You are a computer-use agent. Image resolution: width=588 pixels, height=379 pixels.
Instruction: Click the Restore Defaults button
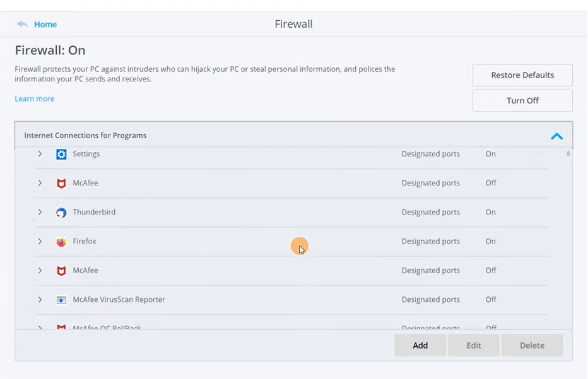point(522,75)
